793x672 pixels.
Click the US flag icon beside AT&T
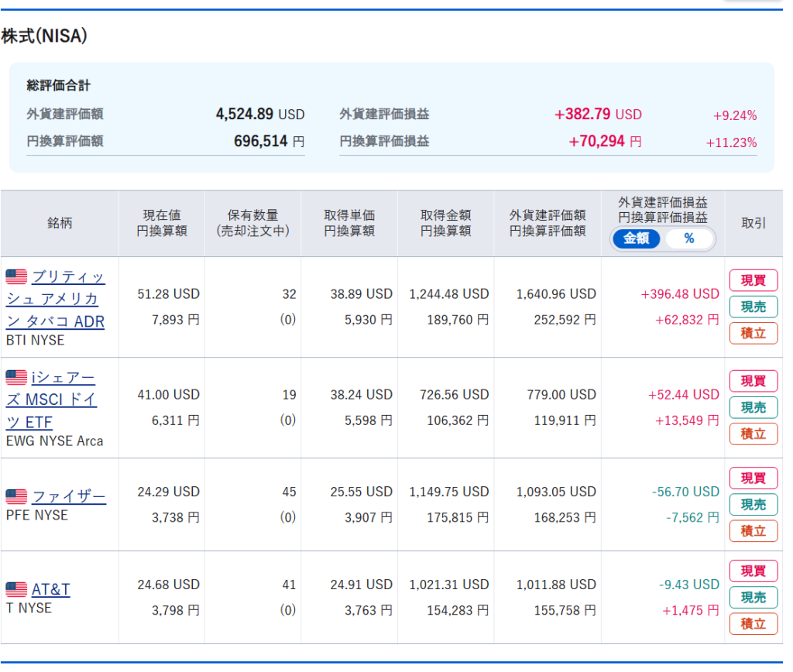(x=16, y=589)
